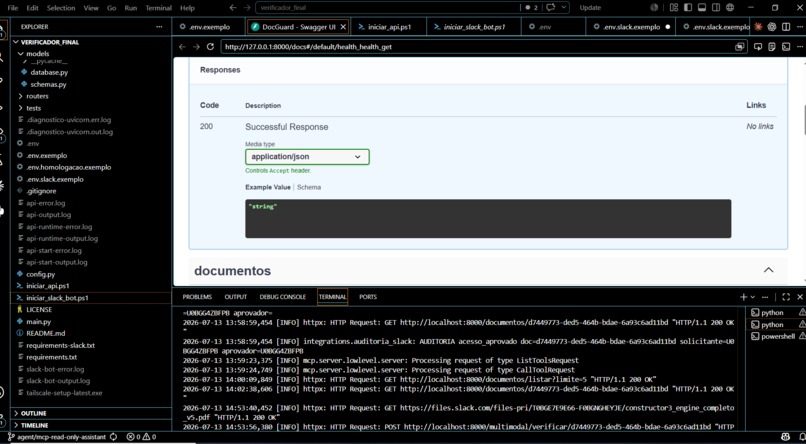Select Example Value view of response

pyautogui.click(x=268, y=188)
